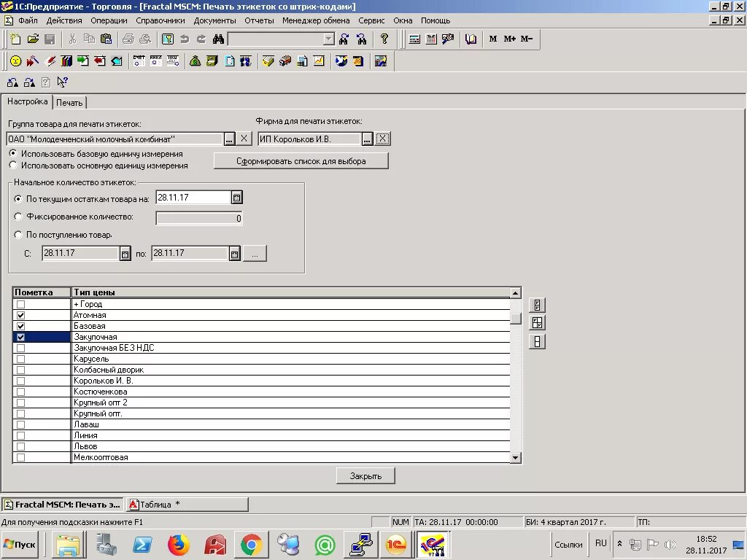This screenshot has width=747, height=560.
Task: Check the '+ Город' price type checkbox
Action: [x=20, y=304]
